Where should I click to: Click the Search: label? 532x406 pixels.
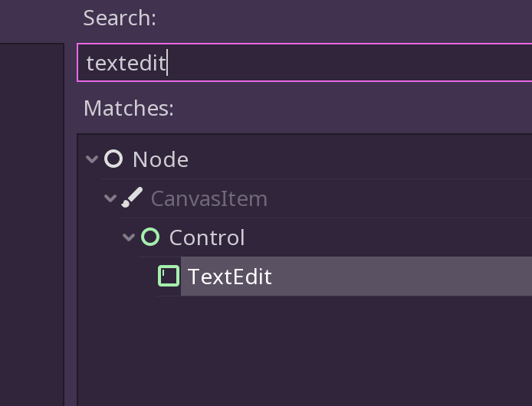point(120,18)
